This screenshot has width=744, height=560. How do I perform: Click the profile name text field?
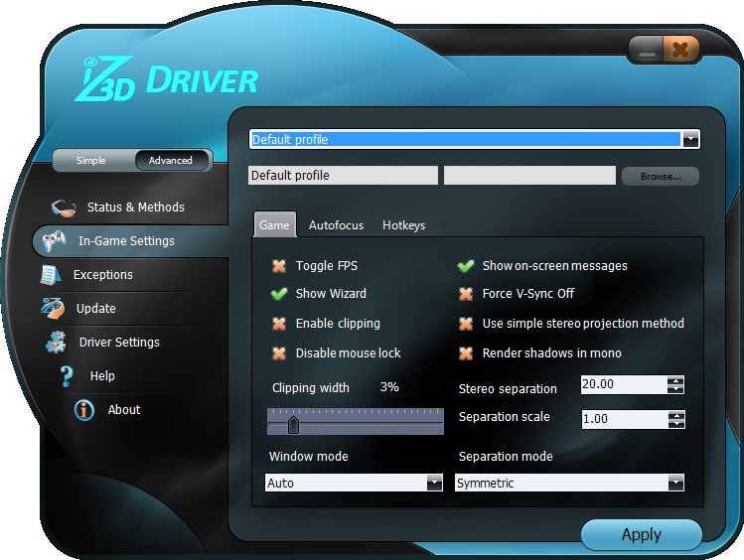(343, 176)
